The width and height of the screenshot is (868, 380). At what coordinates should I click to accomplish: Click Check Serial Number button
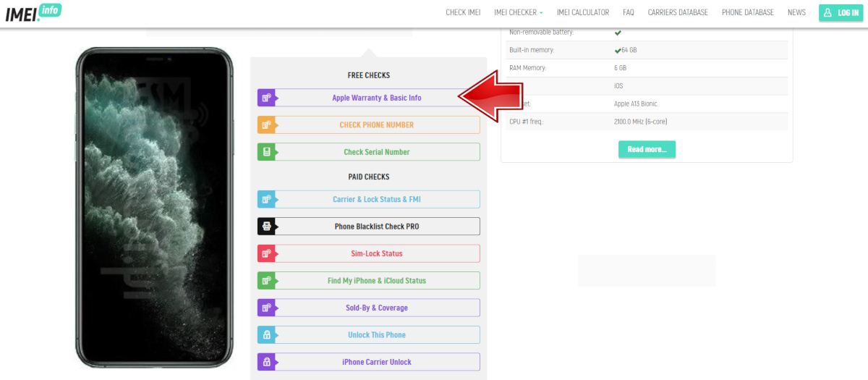point(369,152)
